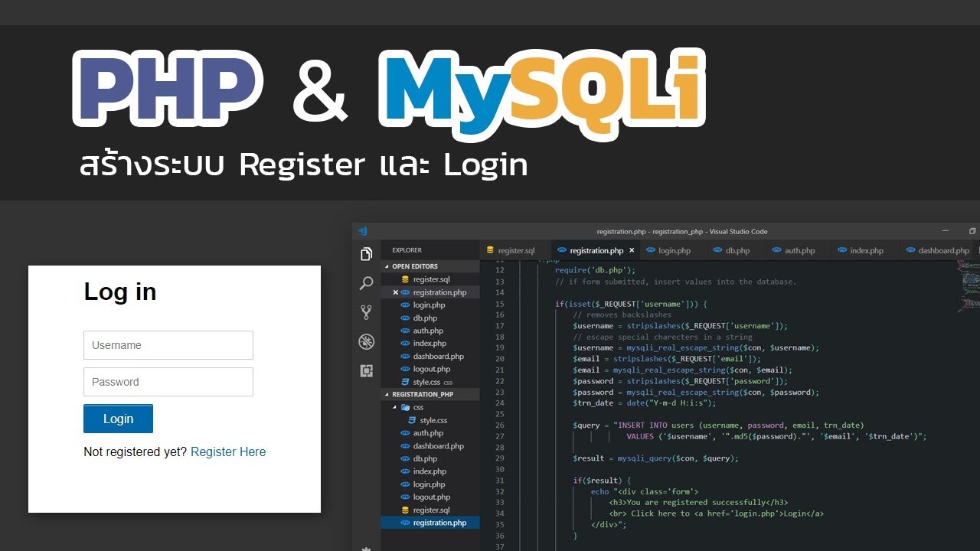
Task: Open the Debug view in the activity bar
Action: point(366,341)
